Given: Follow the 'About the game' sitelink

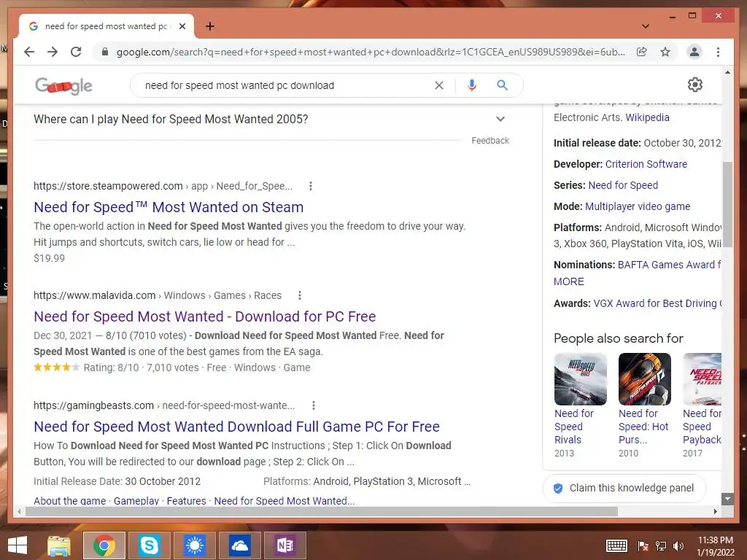Looking at the screenshot, I should (x=69, y=500).
